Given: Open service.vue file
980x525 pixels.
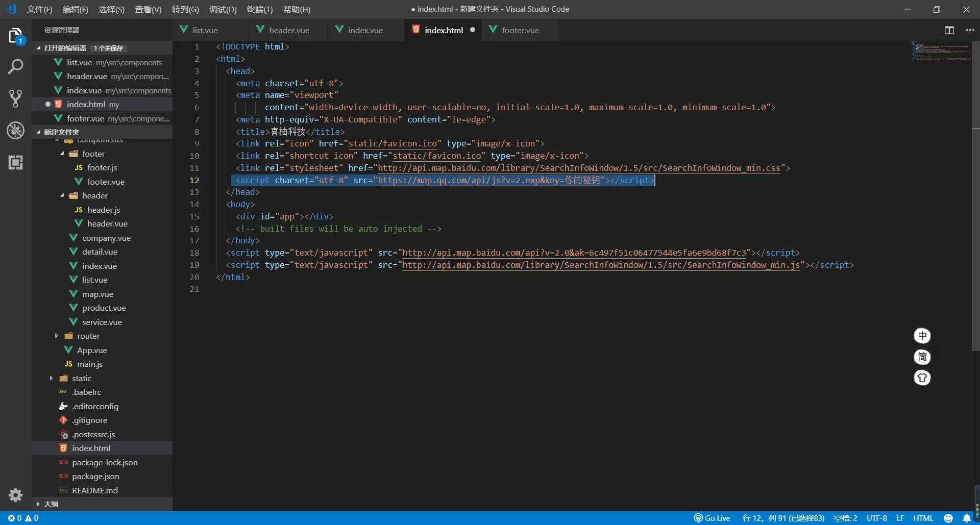Looking at the screenshot, I should coord(102,322).
